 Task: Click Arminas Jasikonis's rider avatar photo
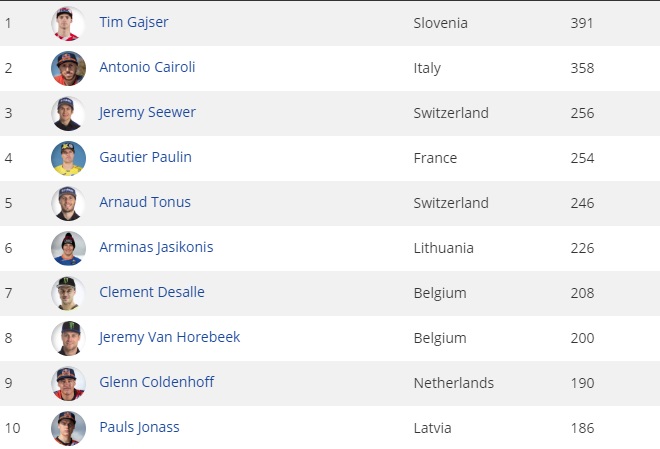pyautogui.click(x=68, y=248)
